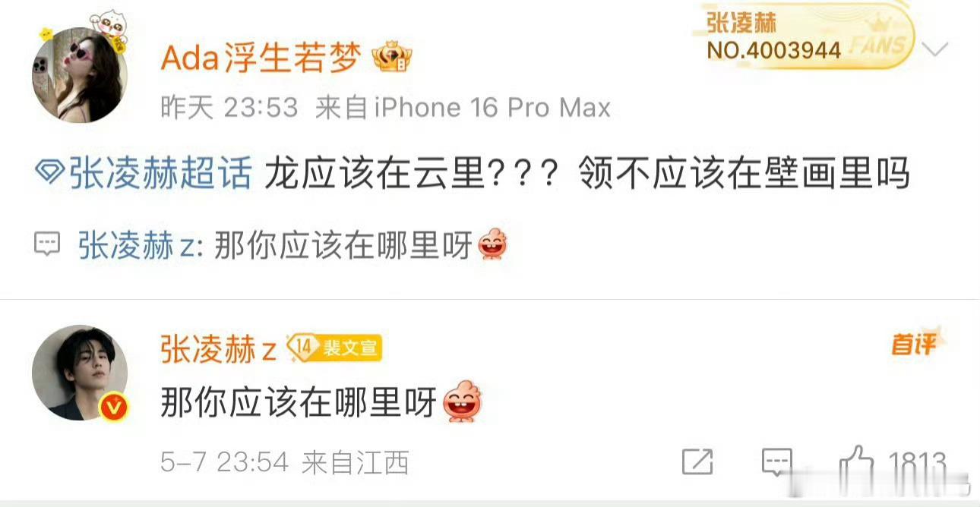This screenshot has height=507, width=980.
Task: Click the orange verified V badge
Action: tap(114, 407)
